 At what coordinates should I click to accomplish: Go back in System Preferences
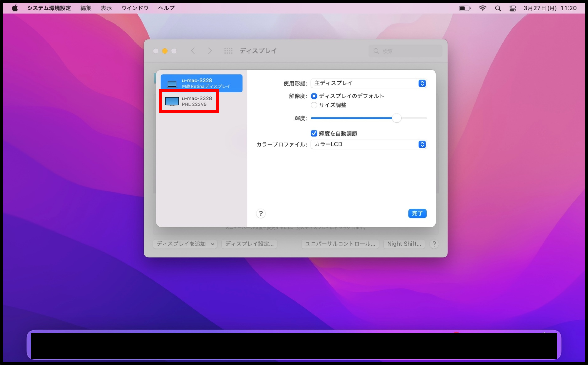pyautogui.click(x=193, y=51)
